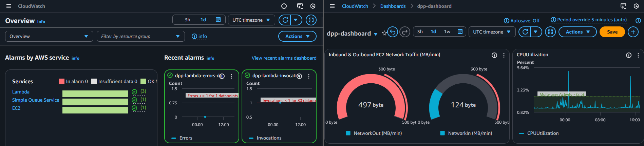The height and width of the screenshot is (146, 644).
Task: Click info link next to Overview heading
Action: 41,22
